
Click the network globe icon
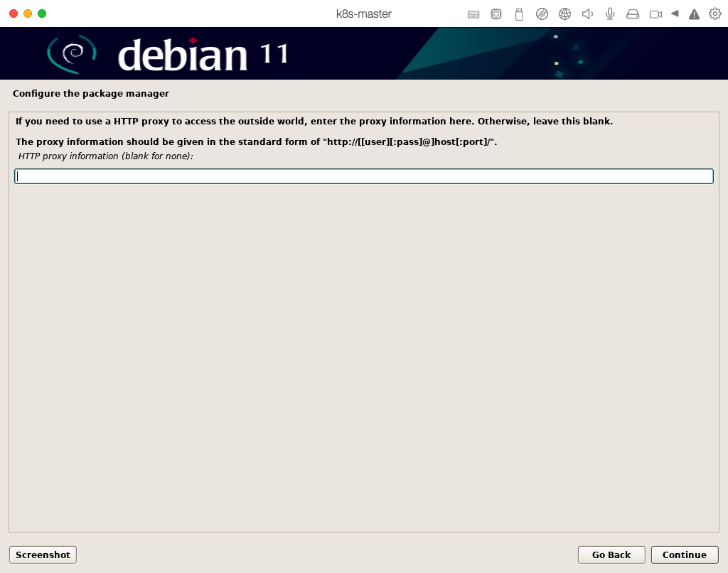564,14
